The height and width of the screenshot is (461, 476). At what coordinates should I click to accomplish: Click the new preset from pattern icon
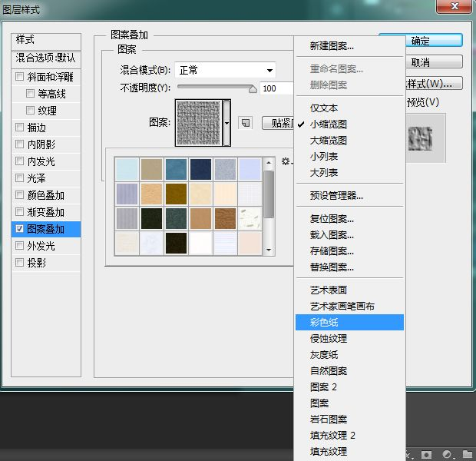click(245, 123)
